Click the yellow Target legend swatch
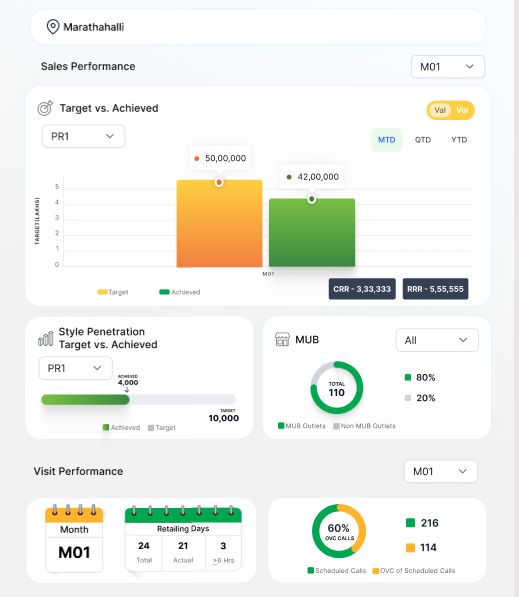 [x=102, y=292]
